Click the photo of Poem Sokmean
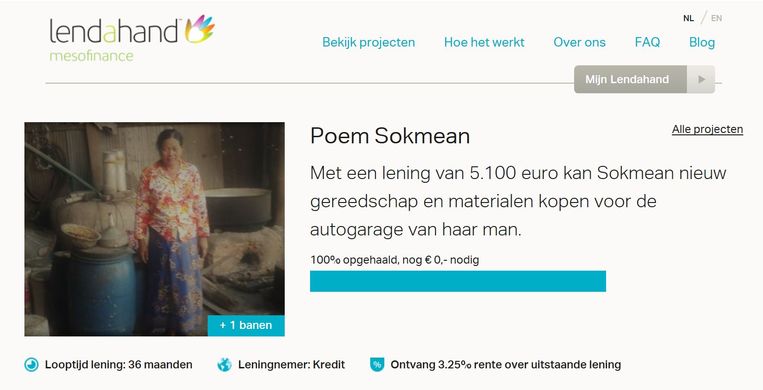The image size is (763, 390). point(154,229)
